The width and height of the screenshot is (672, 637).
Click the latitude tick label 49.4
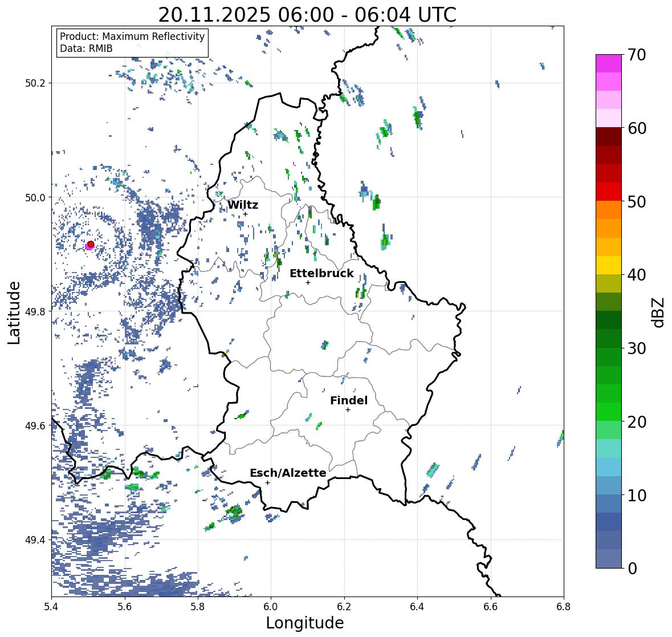(x=35, y=540)
